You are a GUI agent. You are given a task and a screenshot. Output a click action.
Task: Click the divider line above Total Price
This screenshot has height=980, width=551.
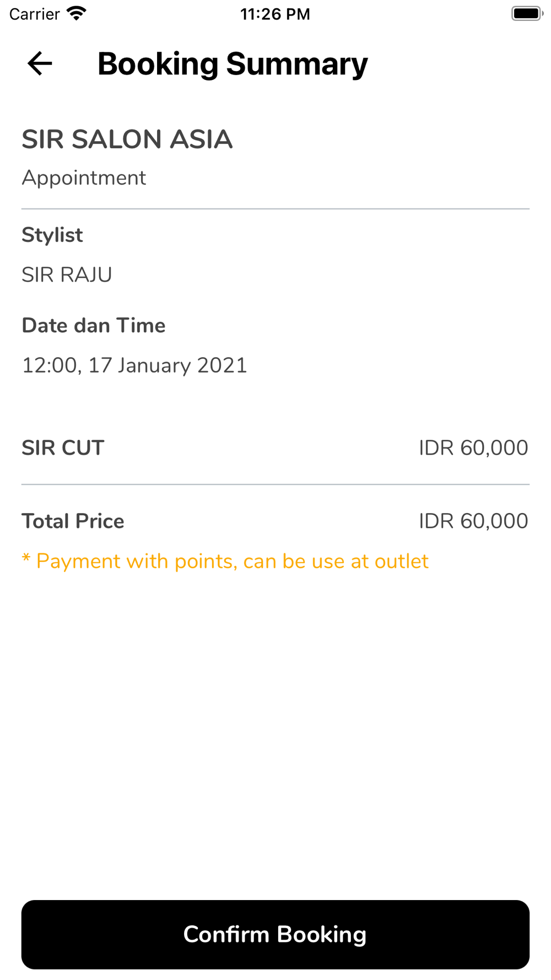[x=275, y=484]
